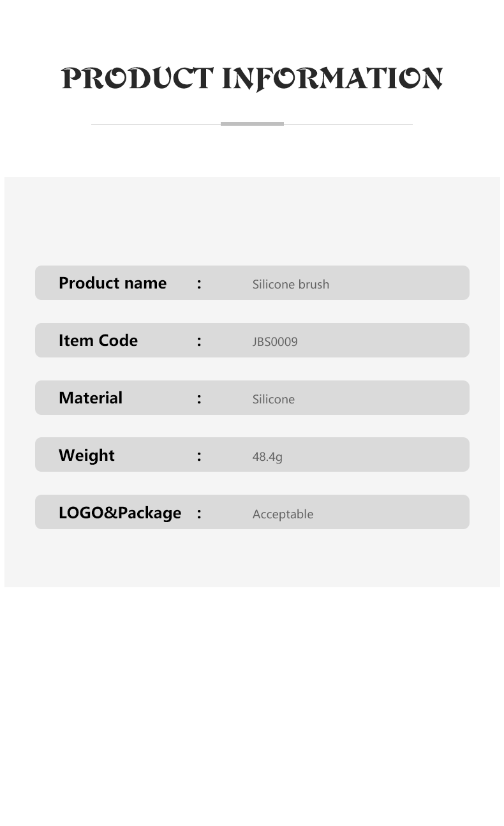The width and height of the screenshot is (504, 826).
Task: Click the Silicone brush value
Action: [x=291, y=284]
